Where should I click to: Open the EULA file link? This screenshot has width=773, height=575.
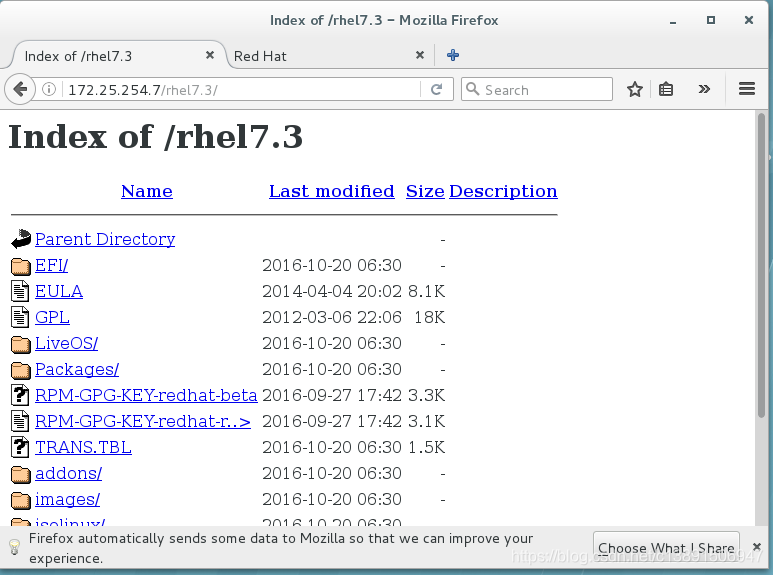59,291
